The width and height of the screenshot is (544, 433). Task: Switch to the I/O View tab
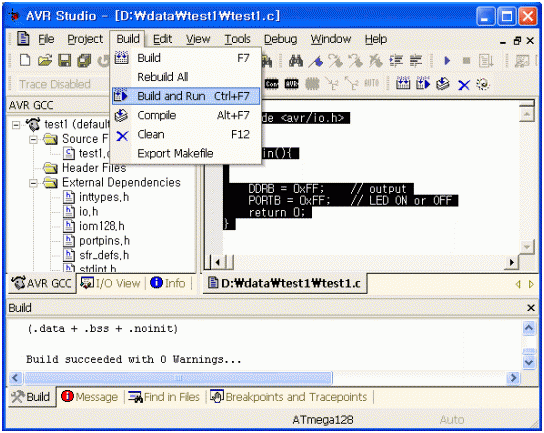[110, 283]
